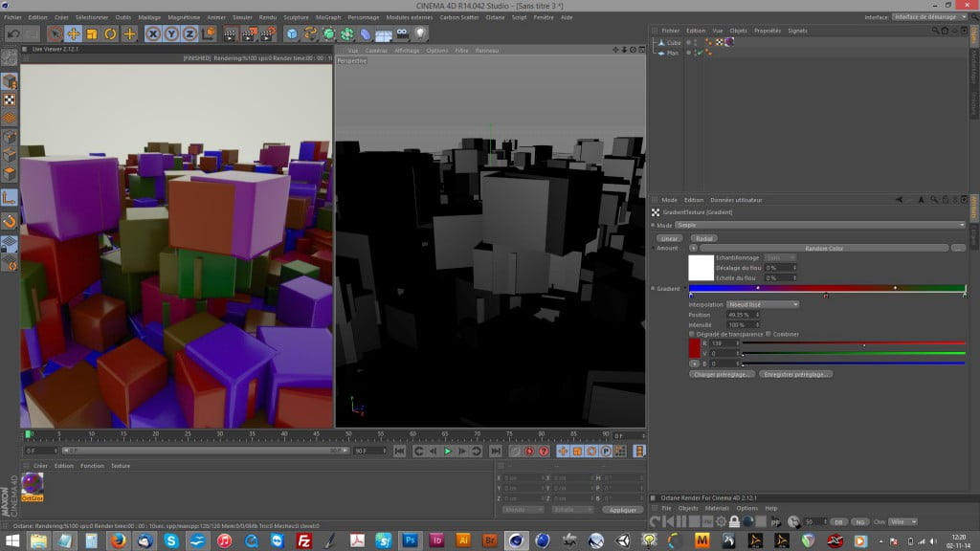Open the MoGraph menu

point(326,17)
